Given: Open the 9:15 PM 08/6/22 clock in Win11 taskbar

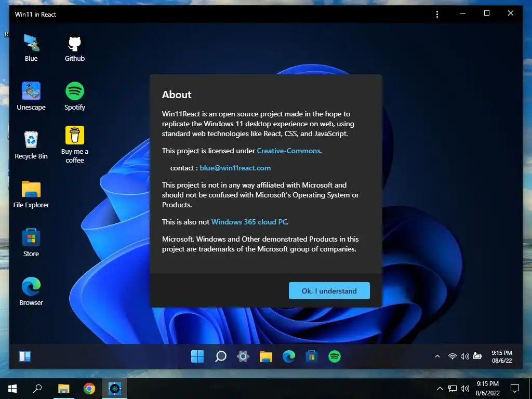Looking at the screenshot, I should click(x=502, y=356).
